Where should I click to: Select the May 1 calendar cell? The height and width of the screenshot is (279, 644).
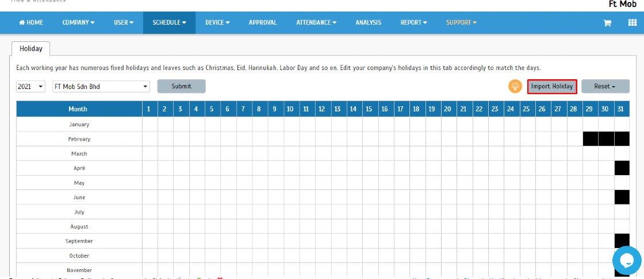[x=150, y=183]
